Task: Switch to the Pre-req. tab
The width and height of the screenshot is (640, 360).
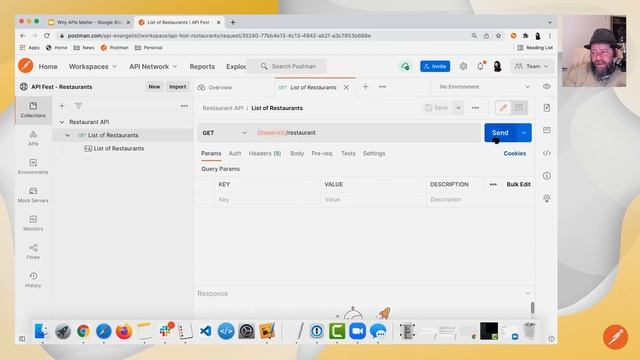Action: (322, 153)
